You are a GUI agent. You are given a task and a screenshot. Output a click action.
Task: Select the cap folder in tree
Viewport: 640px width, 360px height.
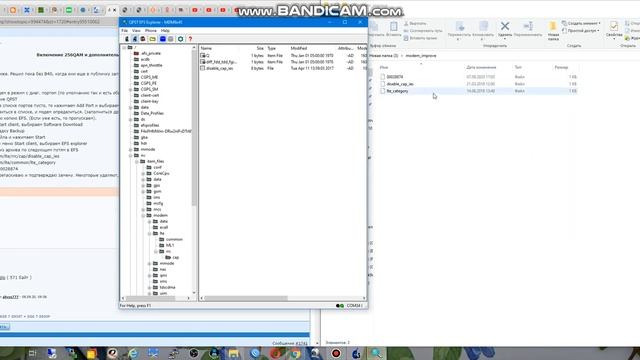point(172,257)
